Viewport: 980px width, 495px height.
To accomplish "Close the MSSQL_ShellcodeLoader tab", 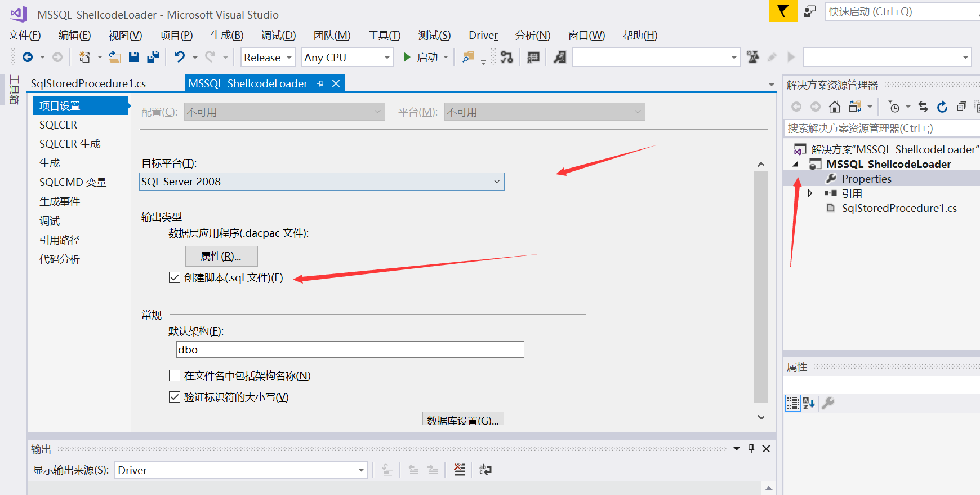I will click(x=336, y=83).
